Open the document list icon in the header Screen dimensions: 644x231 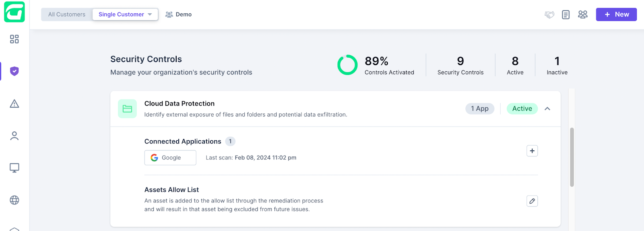click(x=566, y=15)
